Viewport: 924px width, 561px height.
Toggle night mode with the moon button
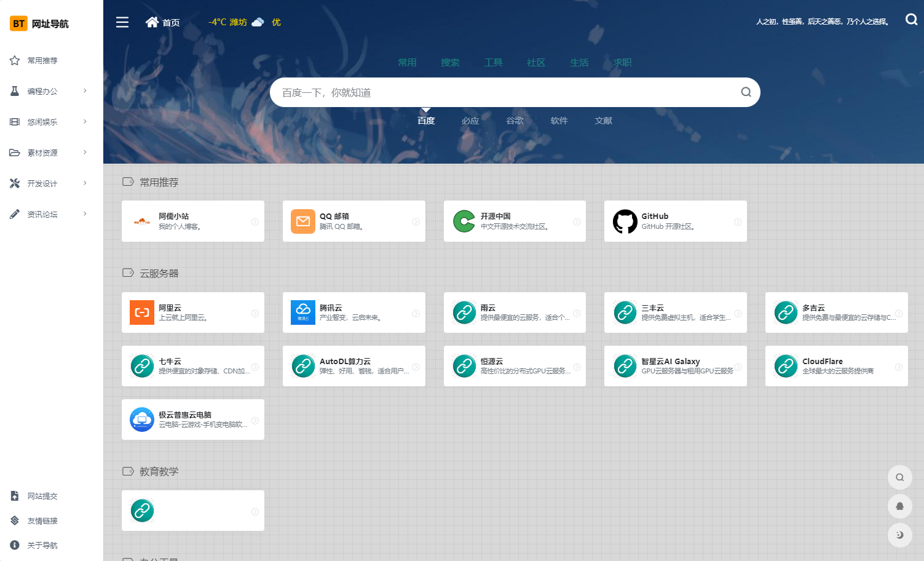[899, 535]
